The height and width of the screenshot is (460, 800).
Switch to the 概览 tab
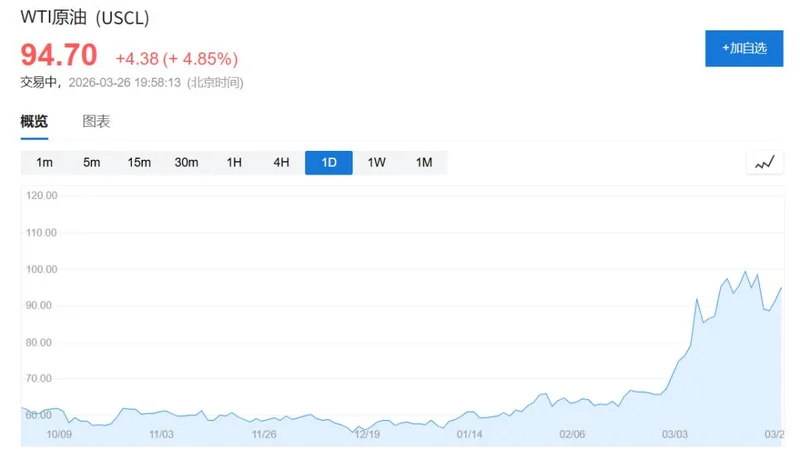tap(34, 122)
